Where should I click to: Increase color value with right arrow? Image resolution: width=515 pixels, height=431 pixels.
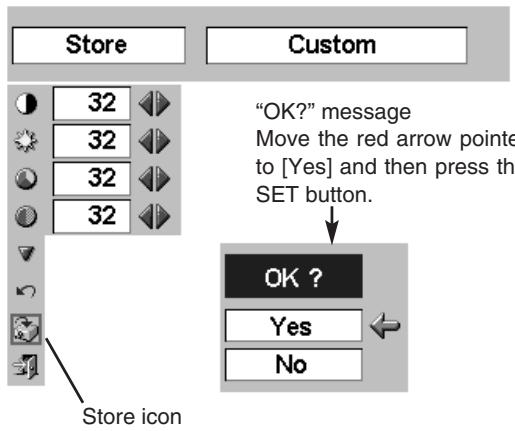tap(163, 179)
